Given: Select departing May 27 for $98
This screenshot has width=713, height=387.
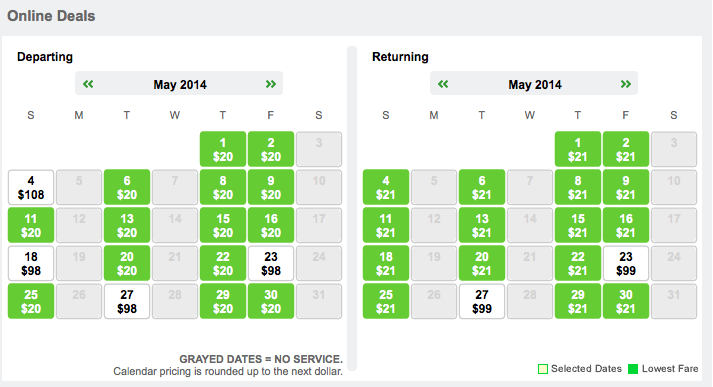Looking at the screenshot, I should [x=127, y=302].
